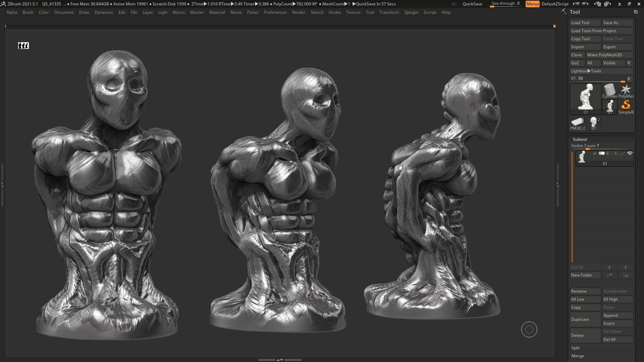
Task: Click the Load Tool button
Action: coord(585,23)
